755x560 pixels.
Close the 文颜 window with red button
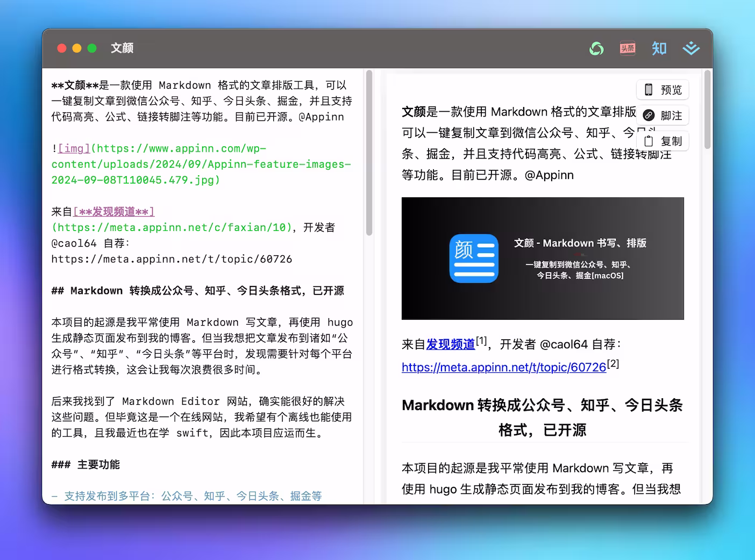pos(62,48)
